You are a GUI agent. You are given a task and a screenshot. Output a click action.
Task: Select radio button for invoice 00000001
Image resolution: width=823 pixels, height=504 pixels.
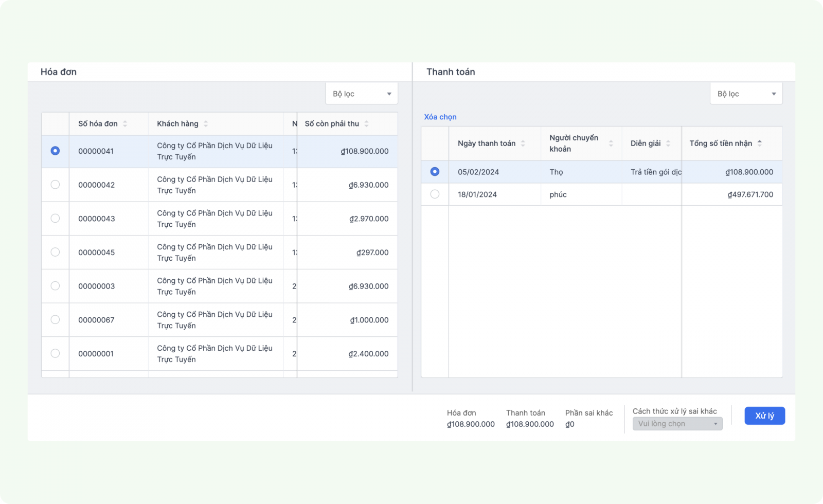[55, 353]
